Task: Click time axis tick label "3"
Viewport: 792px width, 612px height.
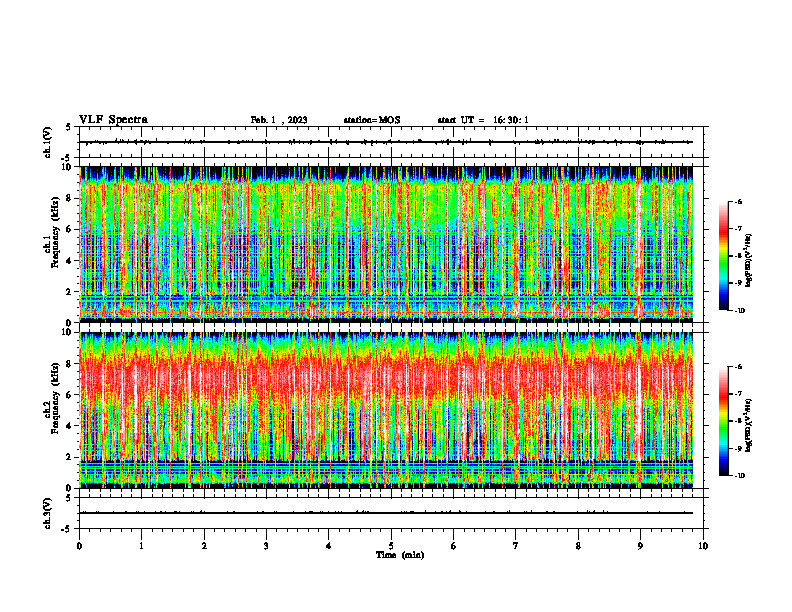Action: pos(266,546)
